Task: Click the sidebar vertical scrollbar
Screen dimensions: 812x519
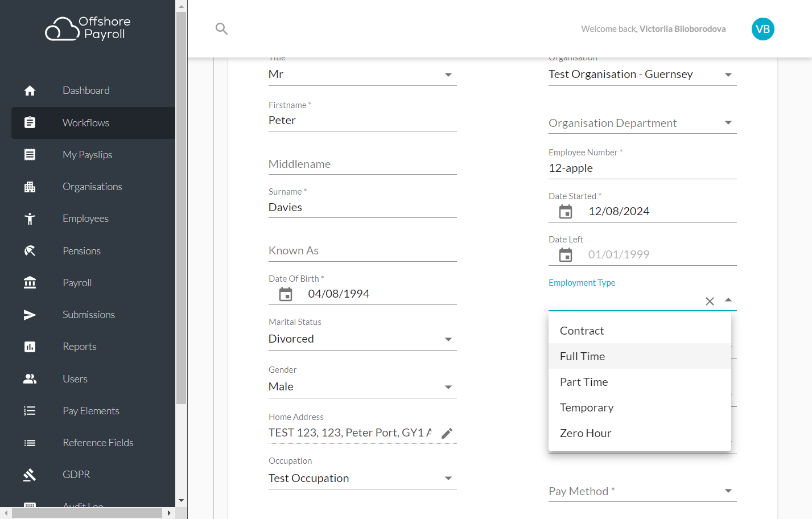Action: (182, 208)
